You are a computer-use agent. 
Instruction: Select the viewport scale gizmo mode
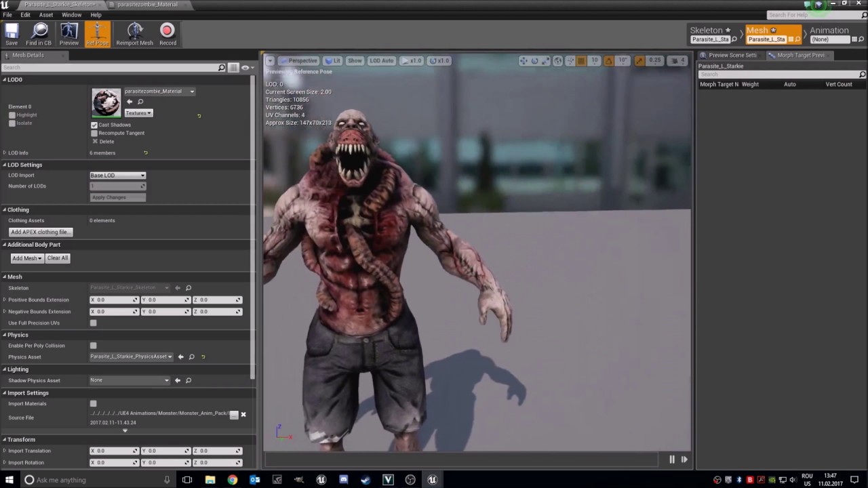coord(545,61)
